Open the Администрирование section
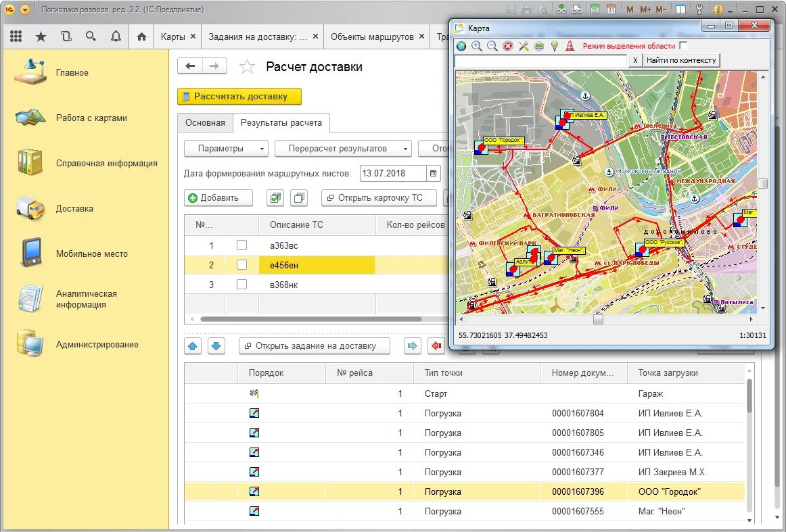 tap(97, 345)
